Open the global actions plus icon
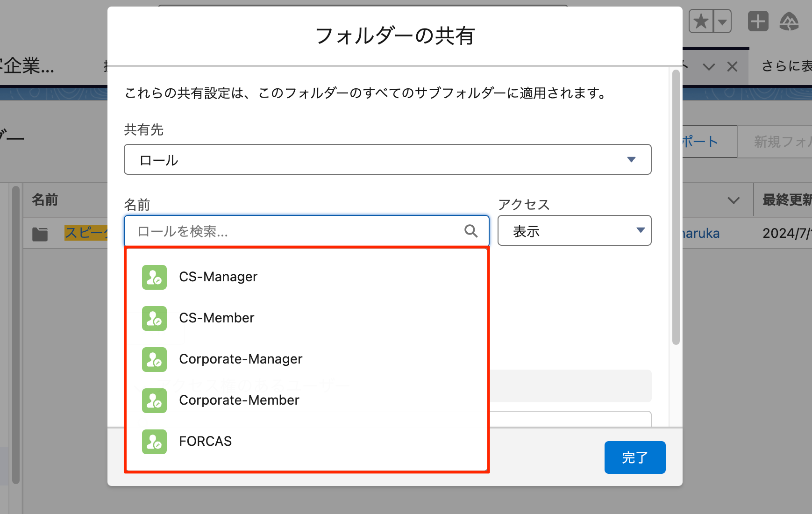The height and width of the screenshot is (514, 812). 758,21
